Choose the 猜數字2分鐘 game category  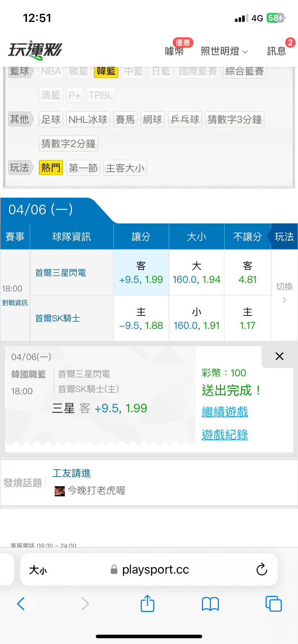click(68, 143)
